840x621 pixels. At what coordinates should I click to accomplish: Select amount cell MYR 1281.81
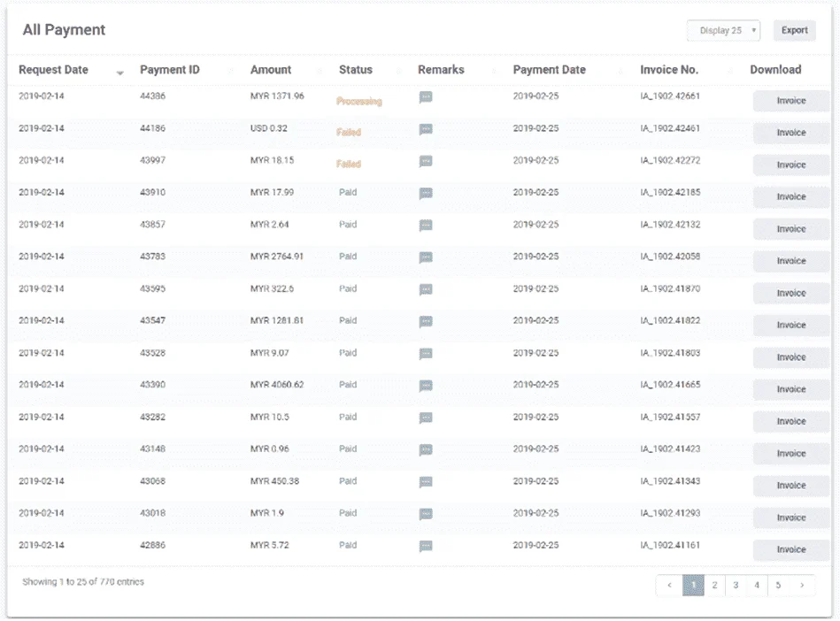point(276,320)
